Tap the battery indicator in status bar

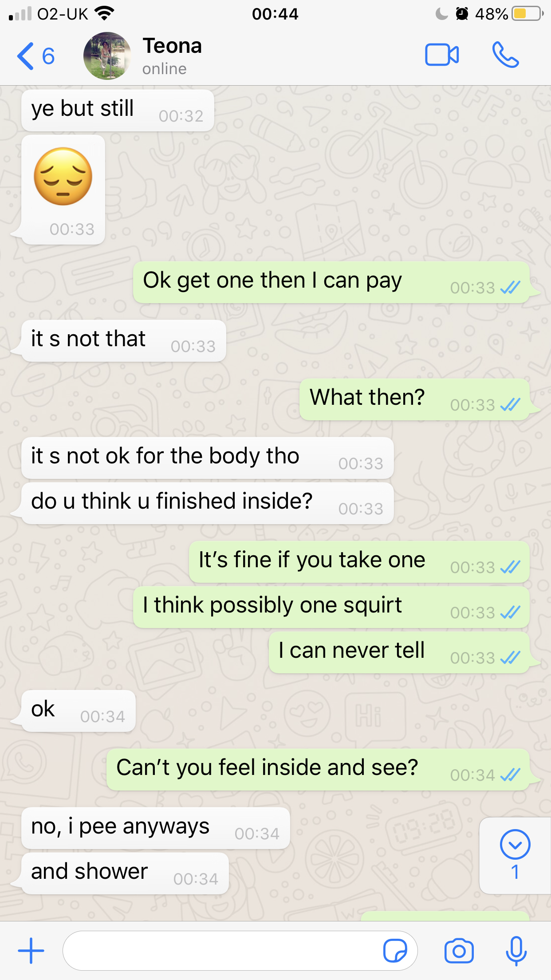527,14
